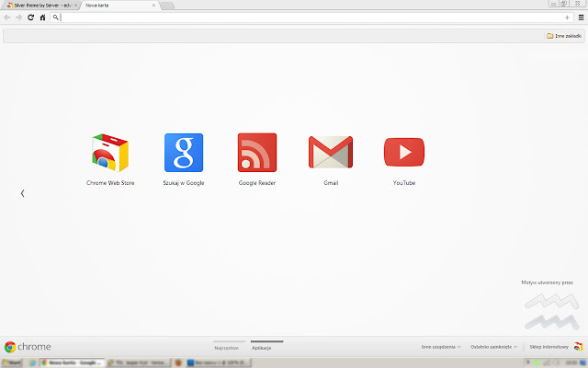Open the Inne zakładki bookmarks folder
The width and height of the screenshot is (588, 368).
click(x=564, y=36)
